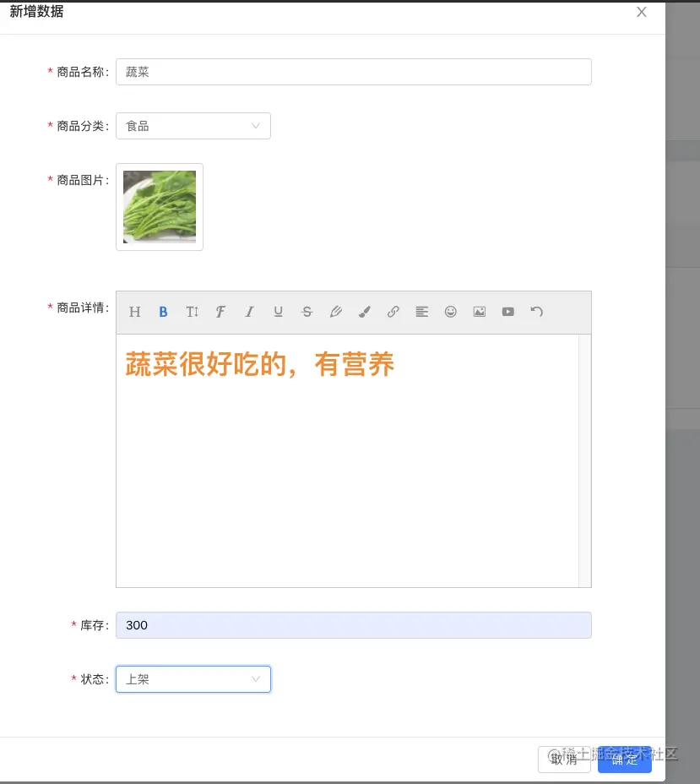
Task: Insert an image into details
Action: point(479,312)
